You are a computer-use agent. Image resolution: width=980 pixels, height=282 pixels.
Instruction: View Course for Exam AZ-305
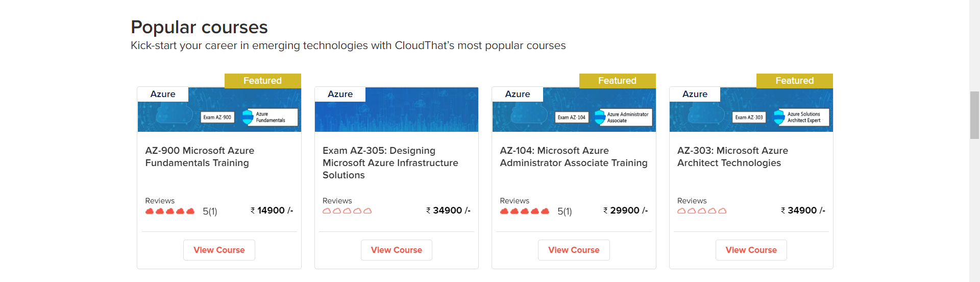click(396, 250)
